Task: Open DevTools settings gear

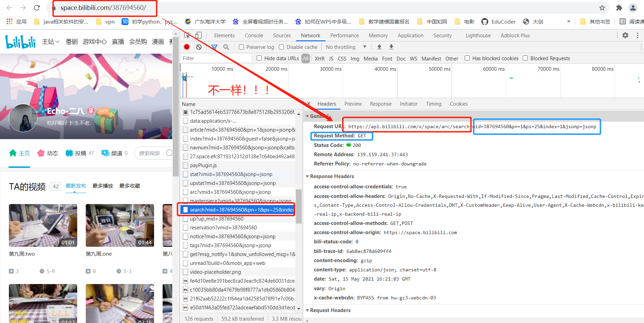Action: tap(625, 35)
